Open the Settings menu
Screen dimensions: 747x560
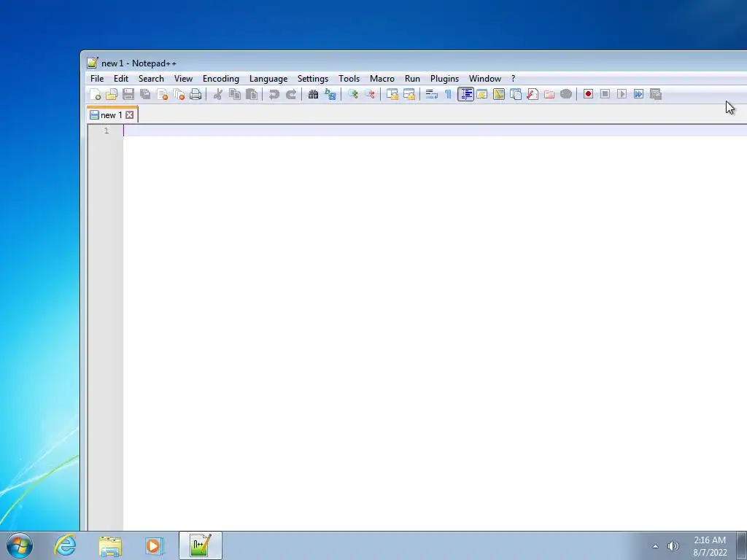313,79
